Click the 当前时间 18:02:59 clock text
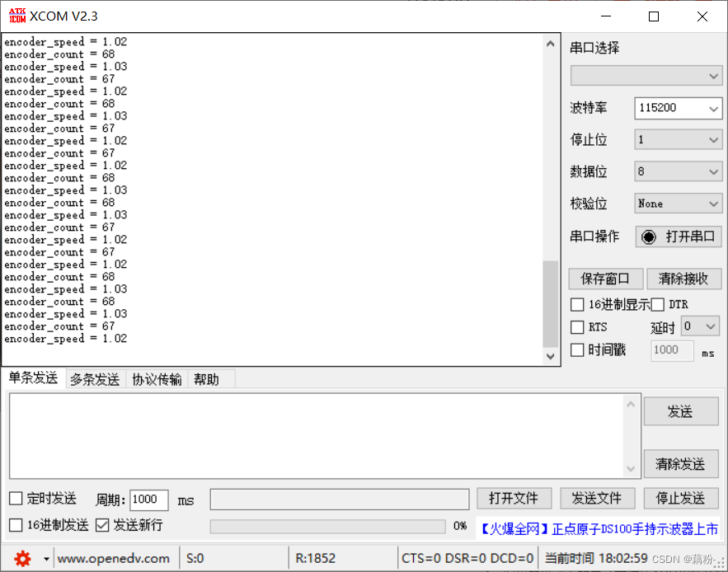Viewport: 728px width, 572px height. tap(596, 559)
